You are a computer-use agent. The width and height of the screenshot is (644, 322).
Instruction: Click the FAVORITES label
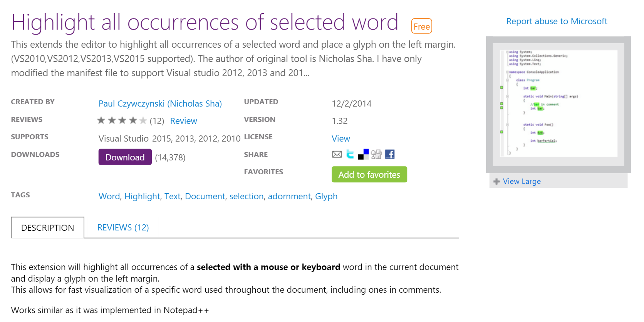(263, 172)
